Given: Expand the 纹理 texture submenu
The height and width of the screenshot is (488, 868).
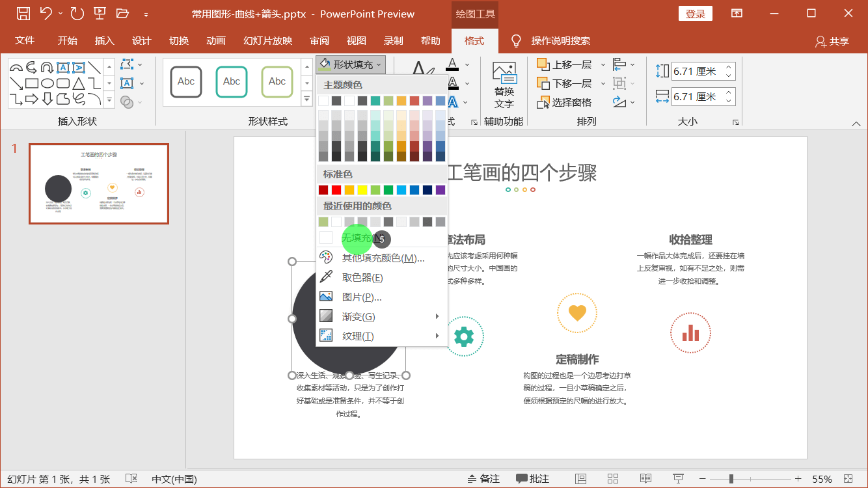Looking at the screenshot, I should 382,336.
